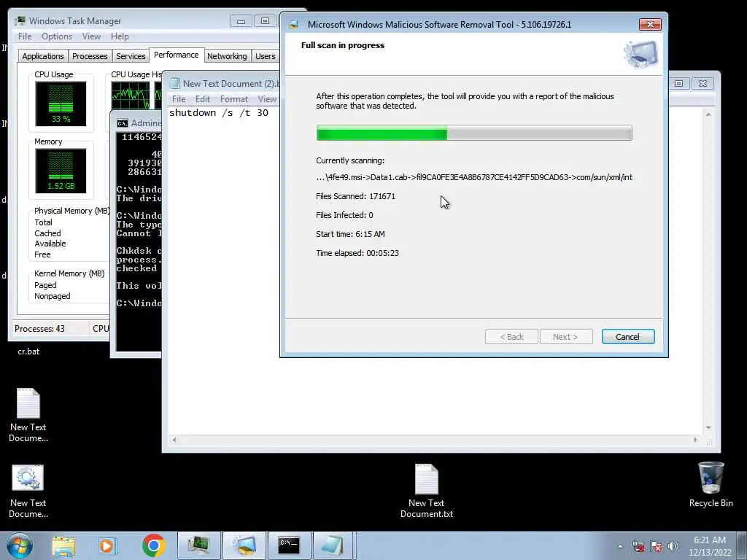Click the volume speaker tray icon

pos(673,546)
